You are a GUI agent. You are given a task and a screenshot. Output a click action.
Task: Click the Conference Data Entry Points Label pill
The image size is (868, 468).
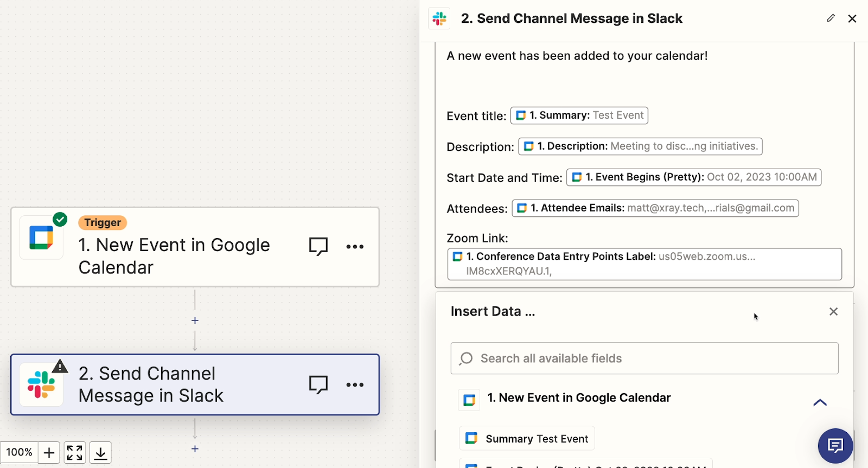(644, 264)
